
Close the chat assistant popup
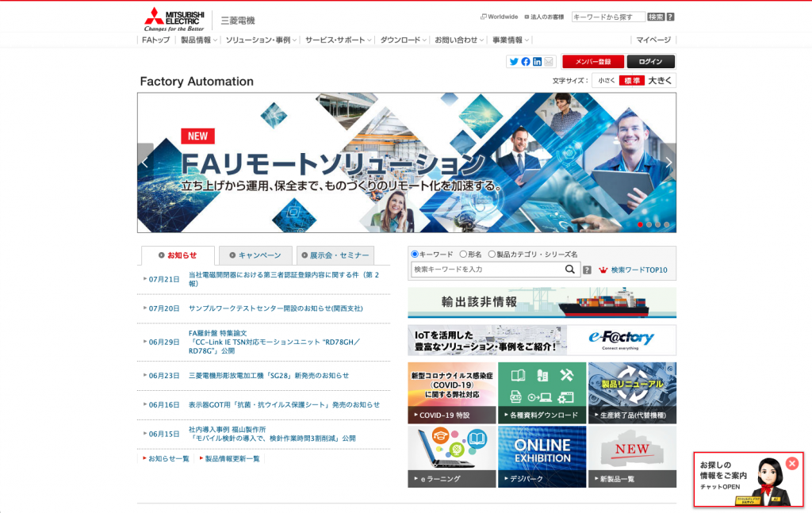click(x=792, y=463)
